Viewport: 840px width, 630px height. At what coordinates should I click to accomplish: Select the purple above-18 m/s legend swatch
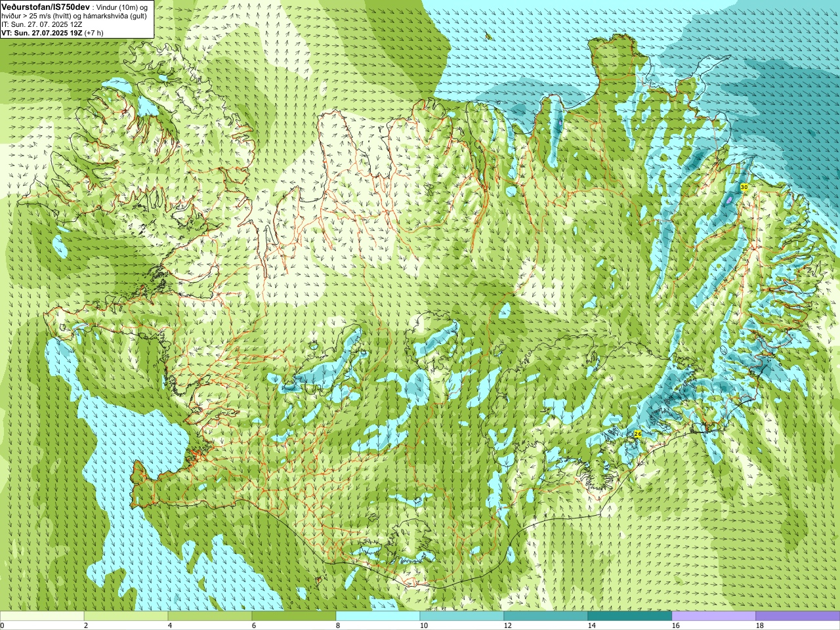pos(798,616)
